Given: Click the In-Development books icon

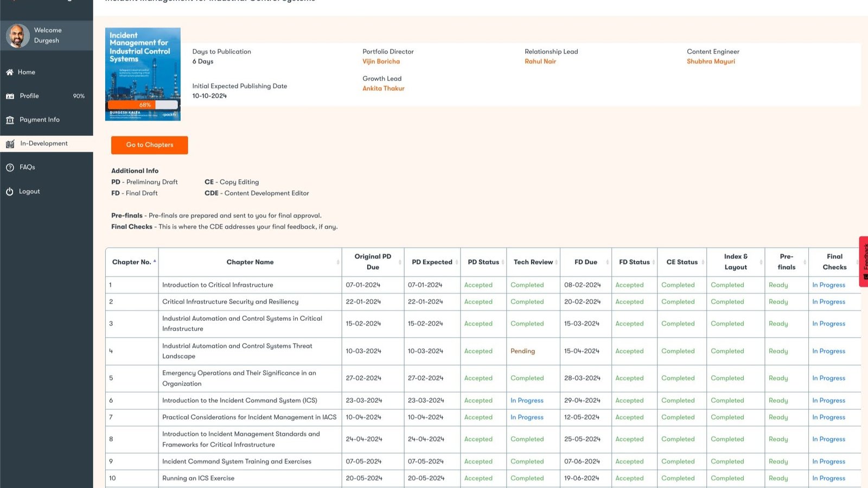Looking at the screenshot, I should pyautogui.click(x=10, y=144).
